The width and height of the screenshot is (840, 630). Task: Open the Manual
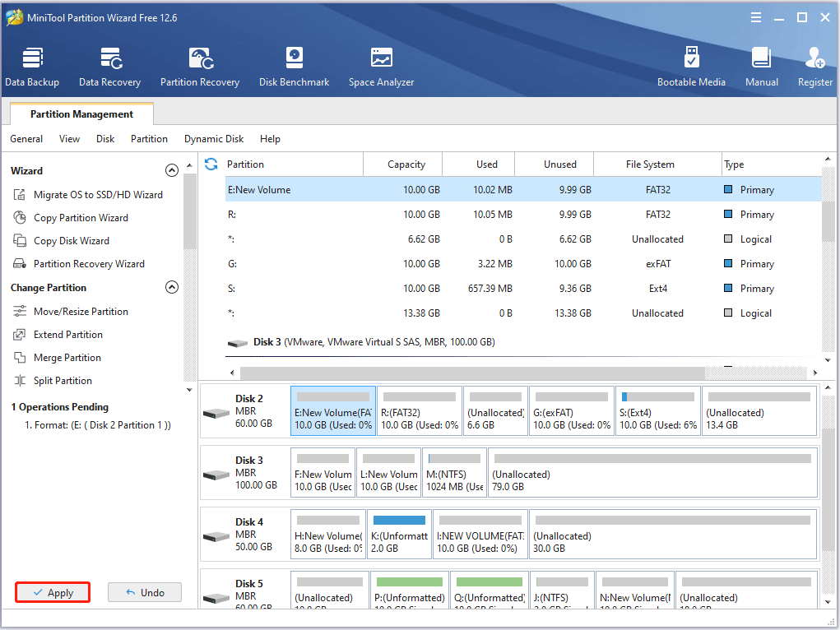click(x=761, y=67)
